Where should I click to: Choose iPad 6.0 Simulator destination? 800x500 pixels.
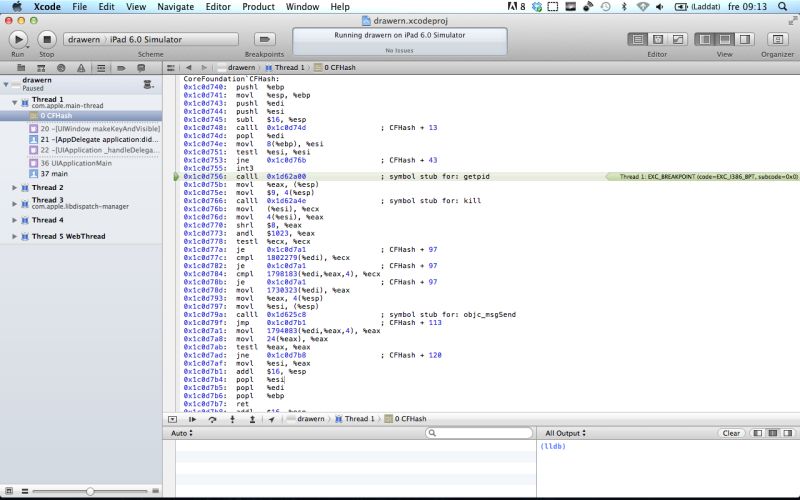[x=146, y=39]
